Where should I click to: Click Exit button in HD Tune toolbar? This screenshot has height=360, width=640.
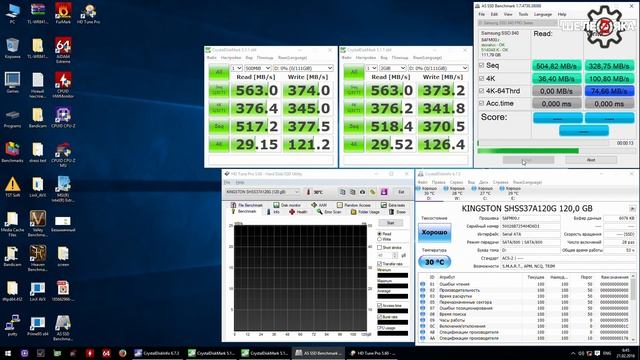click(x=401, y=192)
